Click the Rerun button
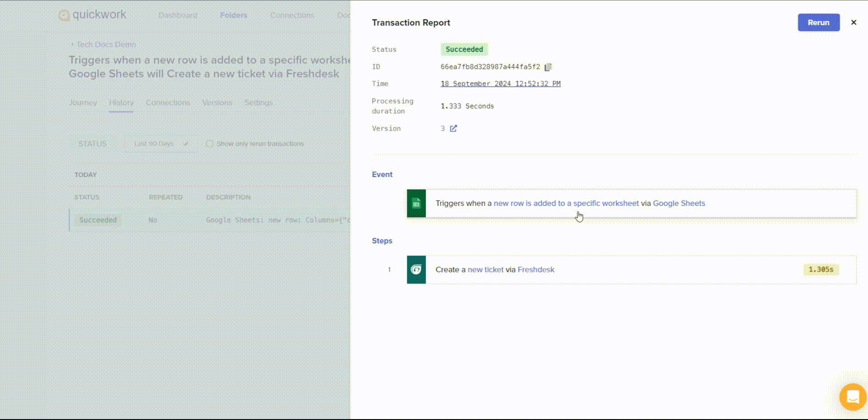868x420 pixels. [819, 22]
